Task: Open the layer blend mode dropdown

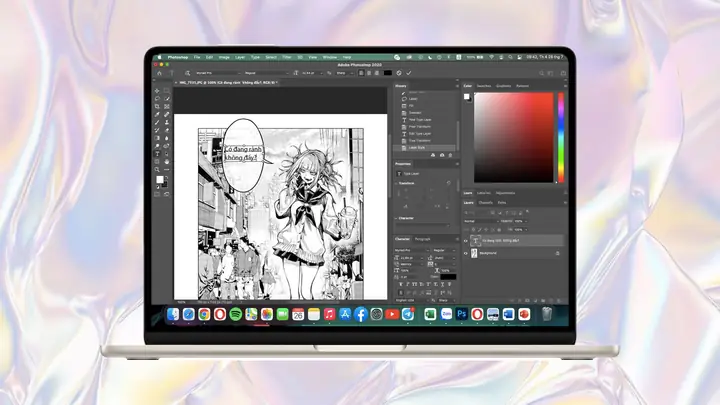Action: point(481,221)
